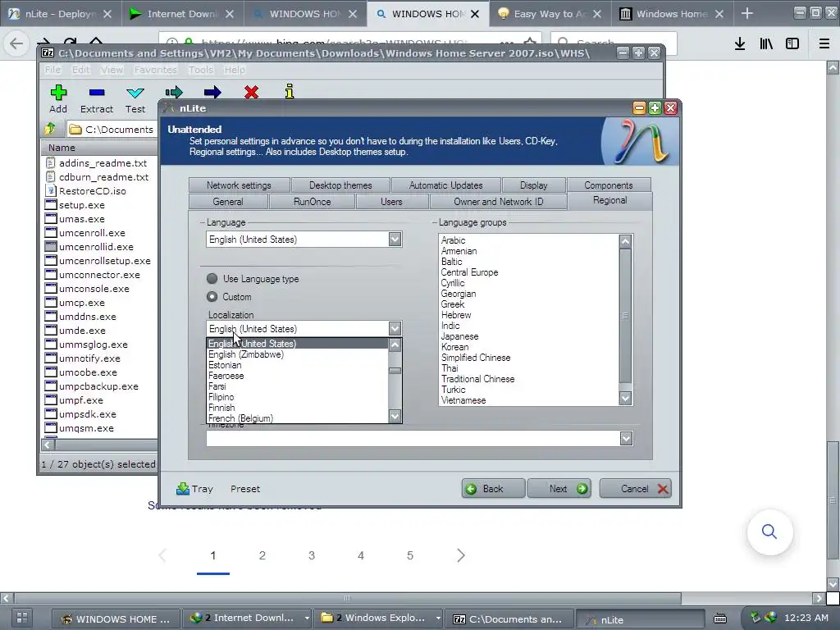Click browser back arrow button
The height and width of the screenshot is (630, 840).
[x=16, y=43]
